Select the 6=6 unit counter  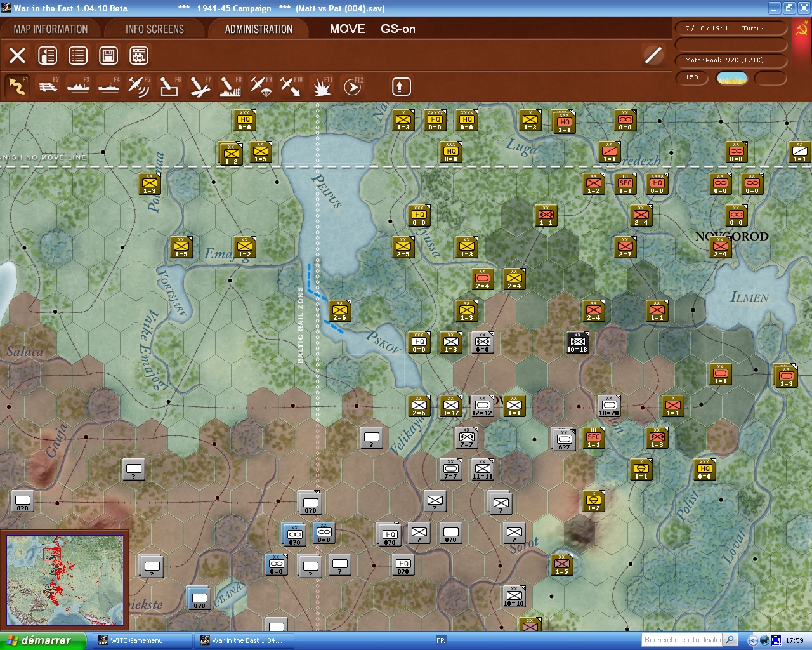coord(482,342)
